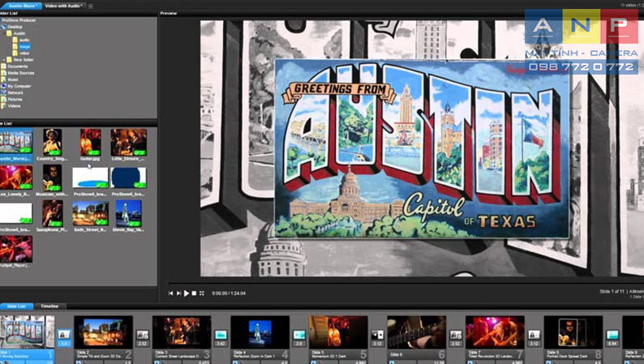Image resolution: width=644 pixels, height=364 pixels.
Task: Select the Stevie_Ray_Va... file thumbnail
Action: coord(128,213)
